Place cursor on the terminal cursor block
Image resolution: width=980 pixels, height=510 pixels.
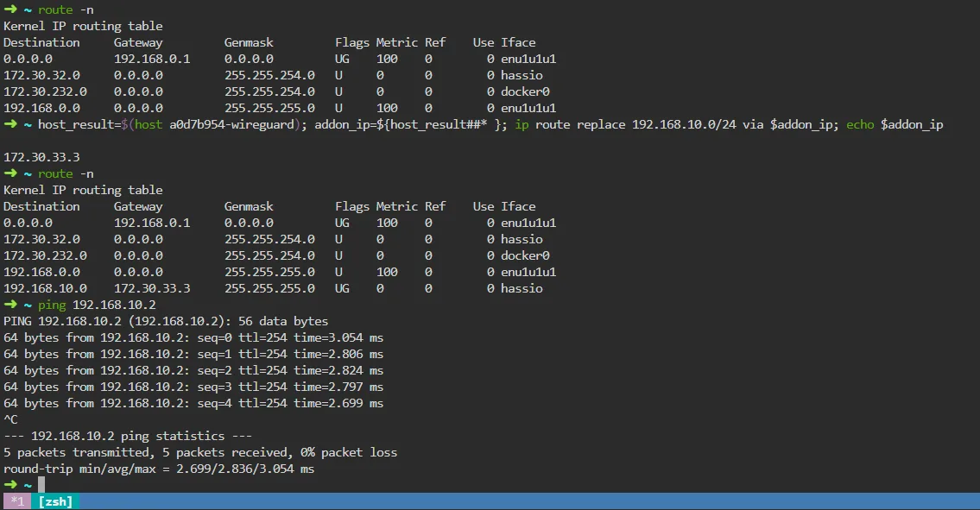[41, 486]
